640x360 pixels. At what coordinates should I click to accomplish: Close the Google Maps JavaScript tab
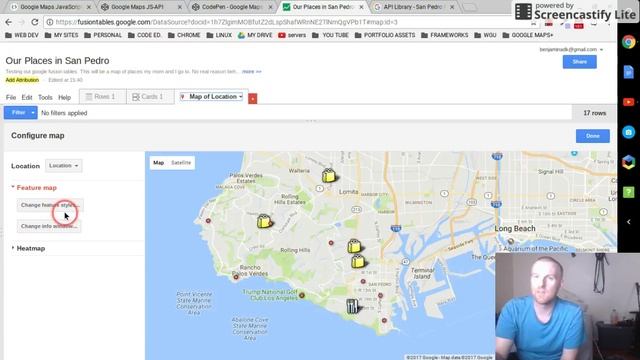pyautogui.click(x=89, y=7)
